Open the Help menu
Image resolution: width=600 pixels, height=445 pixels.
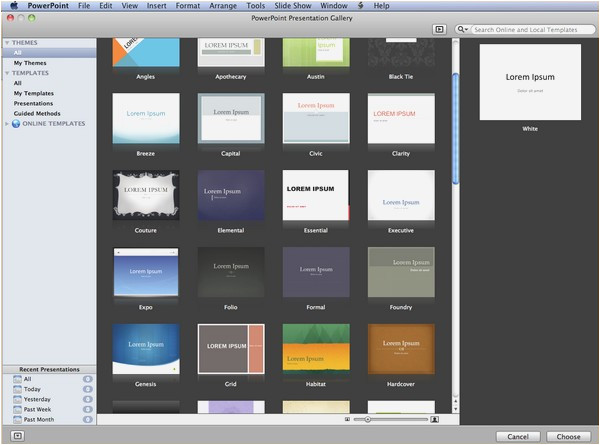pyautogui.click(x=381, y=5)
